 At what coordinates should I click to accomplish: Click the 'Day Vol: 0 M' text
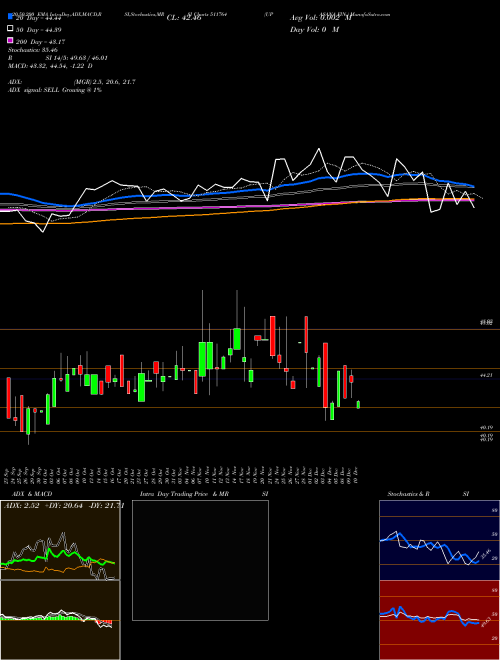coord(314,30)
